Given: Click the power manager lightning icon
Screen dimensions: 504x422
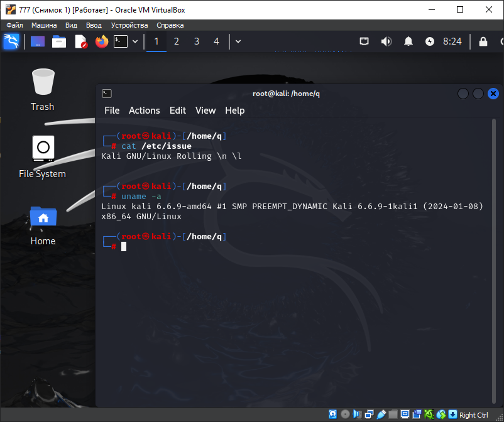Looking at the screenshot, I should tap(430, 41).
